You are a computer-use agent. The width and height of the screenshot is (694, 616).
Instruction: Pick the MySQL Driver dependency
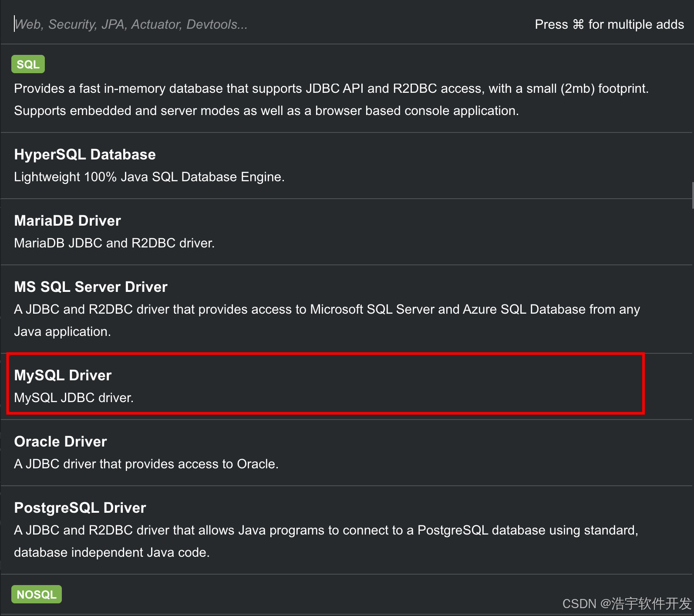(x=347, y=386)
